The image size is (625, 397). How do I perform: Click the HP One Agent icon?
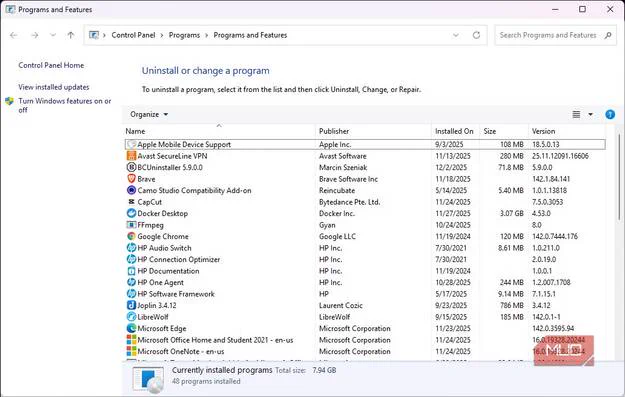(x=132, y=282)
